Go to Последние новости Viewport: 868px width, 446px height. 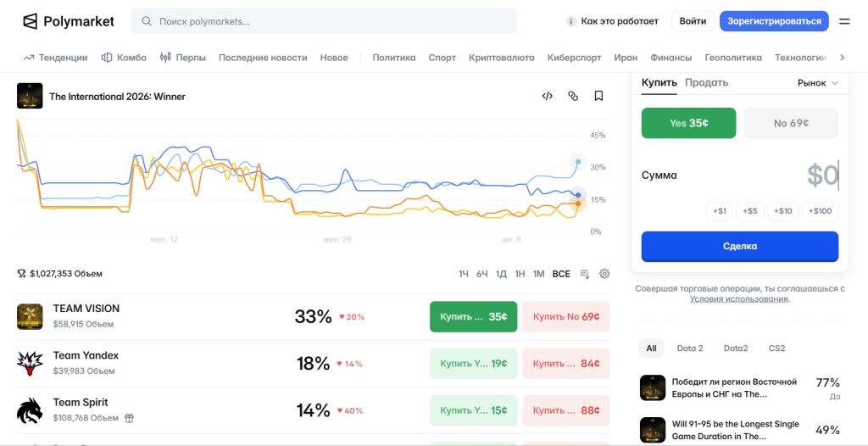click(263, 58)
